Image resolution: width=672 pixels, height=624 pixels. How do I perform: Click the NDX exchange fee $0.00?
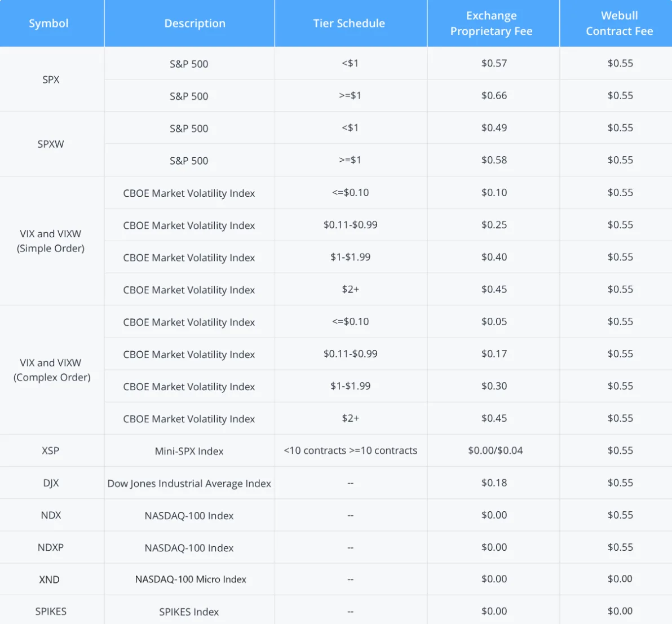(494, 515)
